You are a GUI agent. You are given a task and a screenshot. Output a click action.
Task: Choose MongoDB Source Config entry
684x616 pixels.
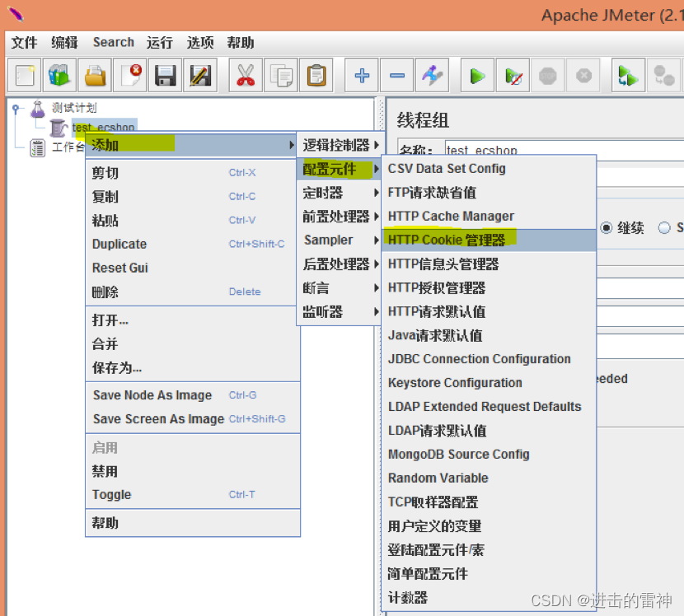489,455
